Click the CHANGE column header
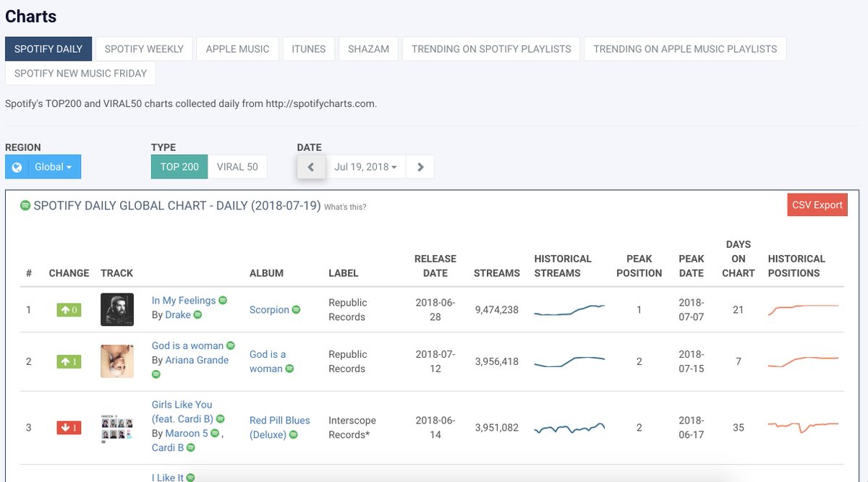Viewport: 868px width, 482px height. pyautogui.click(x=69, y=273)
